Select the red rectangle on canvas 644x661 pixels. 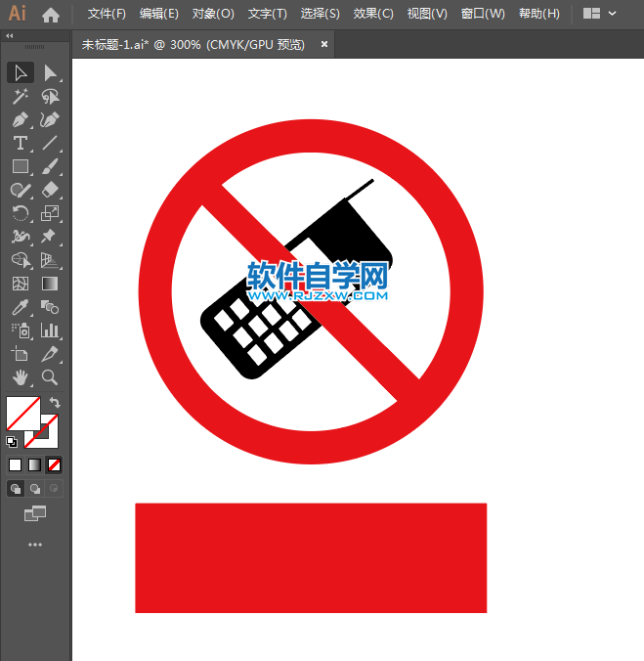coord(311,557)
